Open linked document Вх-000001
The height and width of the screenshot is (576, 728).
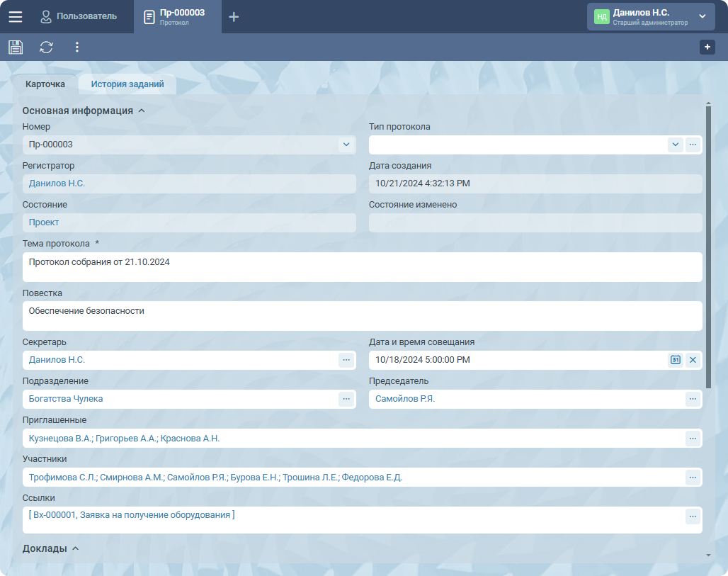(x=132, y=515)
